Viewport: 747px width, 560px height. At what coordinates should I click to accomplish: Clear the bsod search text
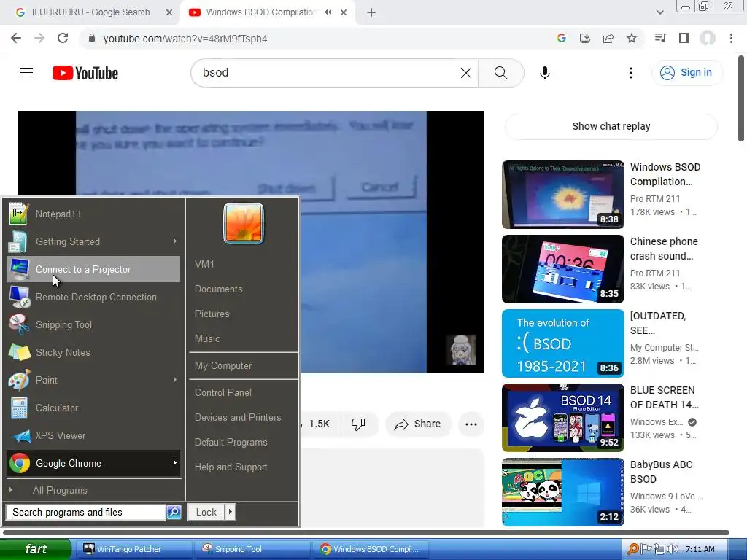(466, 73)
